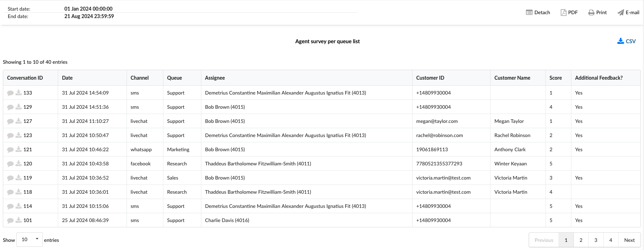Click the Previous page button
The height and width of the screenshot is (250, 644).
coord(544,240)
